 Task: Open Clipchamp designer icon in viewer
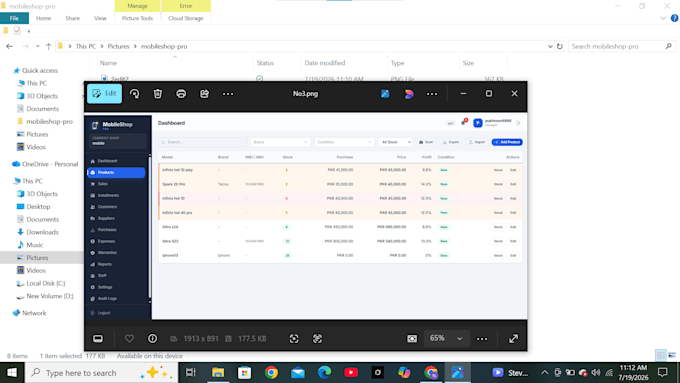[x=409, y=94]
